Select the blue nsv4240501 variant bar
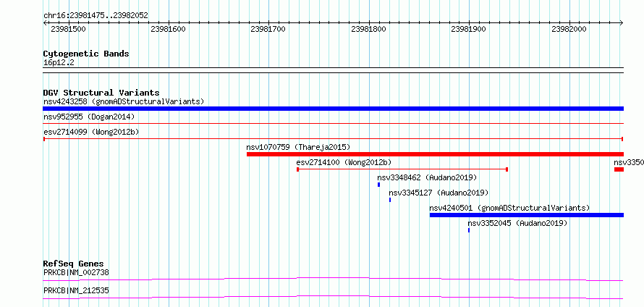Screen dimensions: 644x307 pos(527,215)
